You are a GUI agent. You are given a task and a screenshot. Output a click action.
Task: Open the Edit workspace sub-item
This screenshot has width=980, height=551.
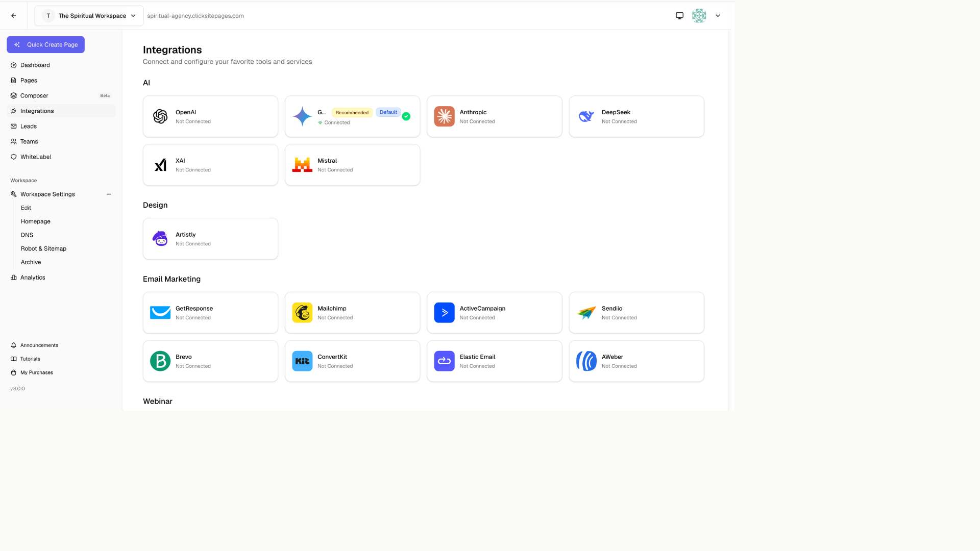coord(26,208)
